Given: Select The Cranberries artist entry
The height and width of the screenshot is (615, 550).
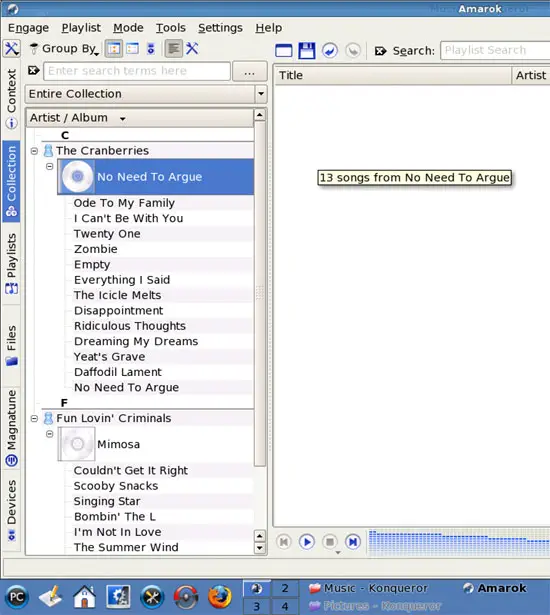Looking at the screenshot, I should 102,151.
